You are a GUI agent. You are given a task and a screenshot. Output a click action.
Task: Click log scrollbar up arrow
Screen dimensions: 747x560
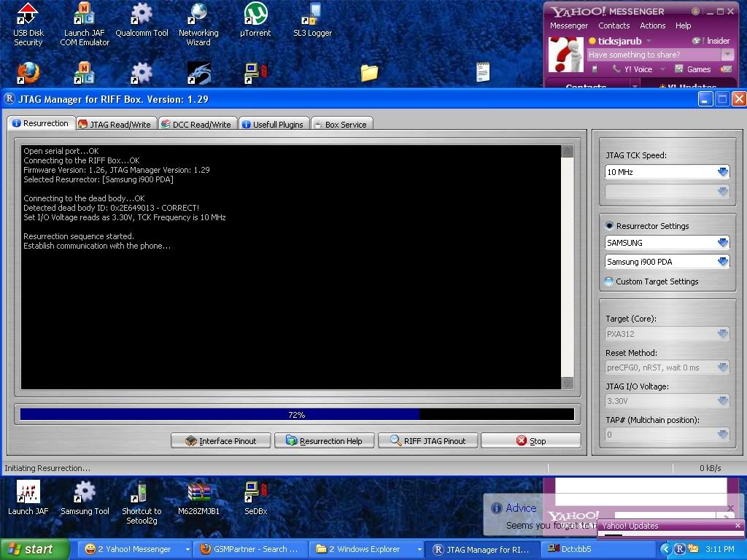click(567, 151)
